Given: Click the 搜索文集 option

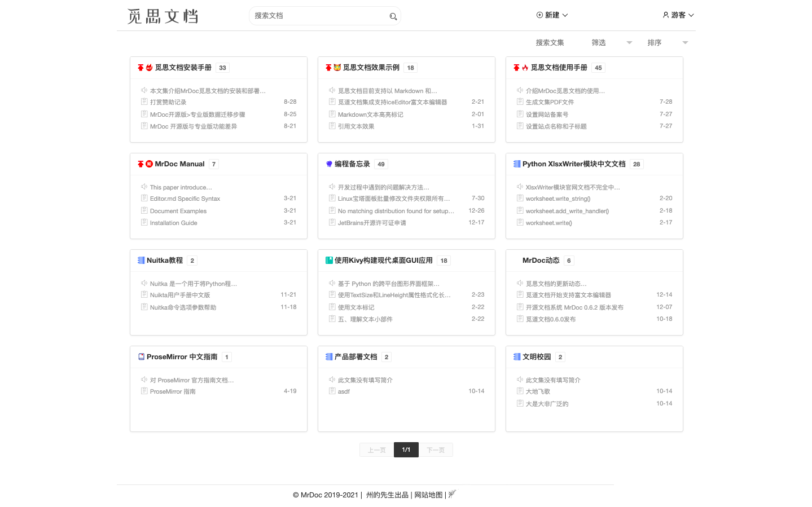Looking at the screenshot, I should click(550, 43).
